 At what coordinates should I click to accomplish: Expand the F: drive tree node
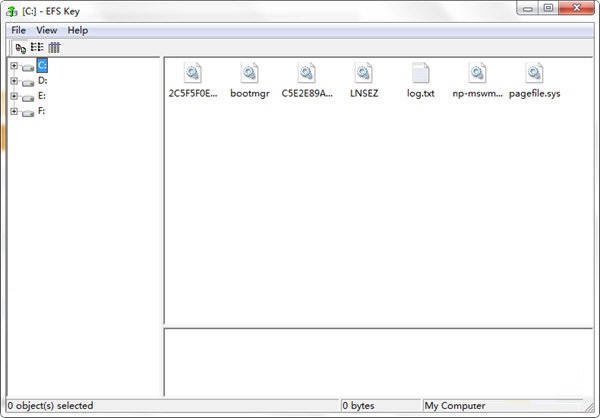click(x=14, y=111)
